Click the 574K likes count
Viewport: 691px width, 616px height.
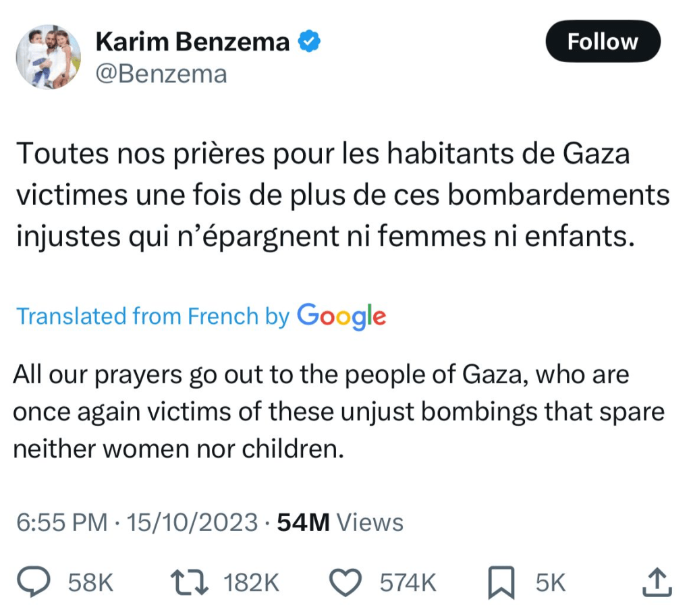pos(408,583)
